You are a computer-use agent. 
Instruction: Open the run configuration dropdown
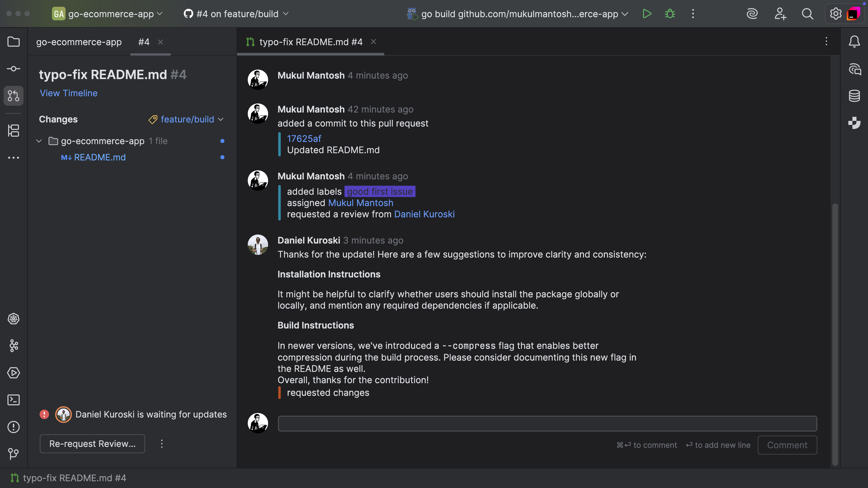pos(517,14)
